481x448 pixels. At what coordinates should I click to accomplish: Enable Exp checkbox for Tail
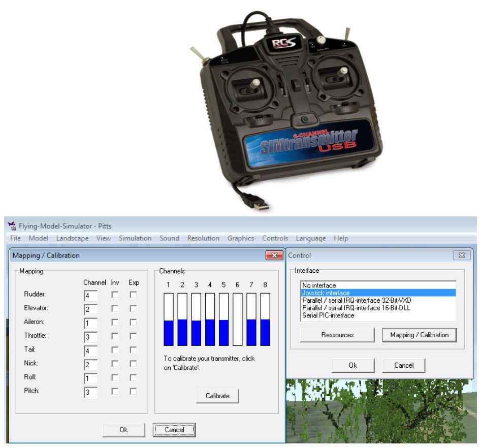tap(133, 350)
